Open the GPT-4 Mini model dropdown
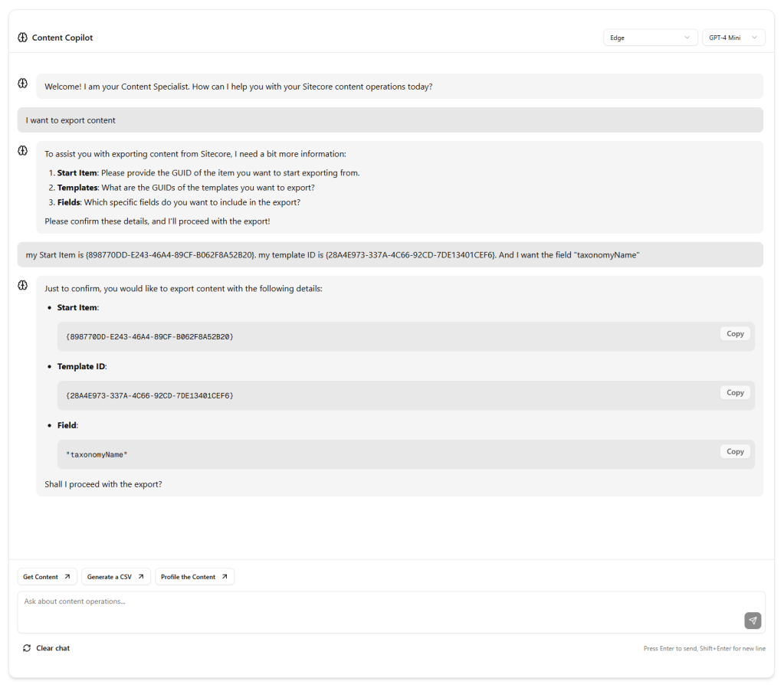784x688 pixels. (x=733, y=37)
